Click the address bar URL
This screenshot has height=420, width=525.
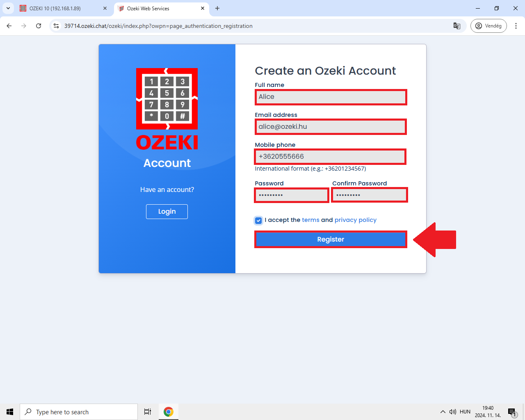pos(158,26)
